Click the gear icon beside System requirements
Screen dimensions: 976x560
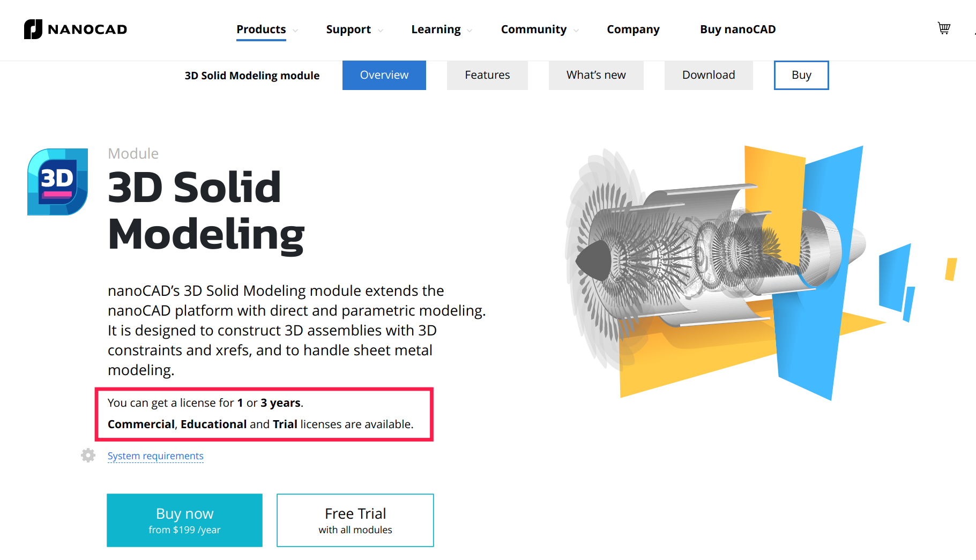click(x=88, y=456)
